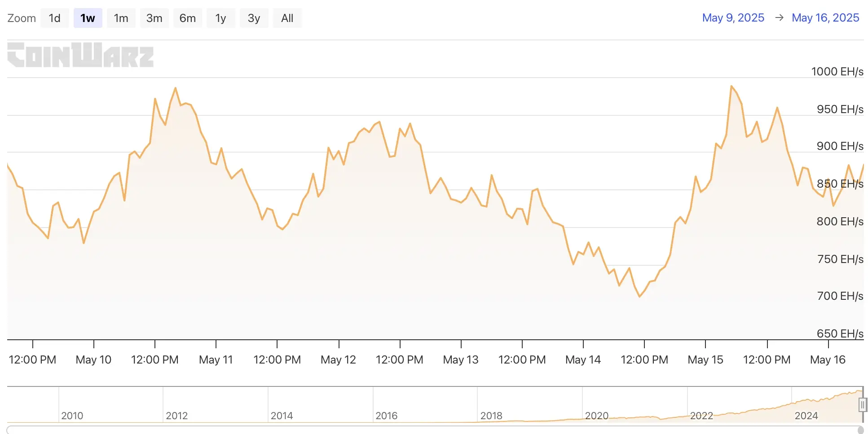Click the CoinWarz watermark logo
Screen dimensions: 868x434
click(x=80, y=55)
